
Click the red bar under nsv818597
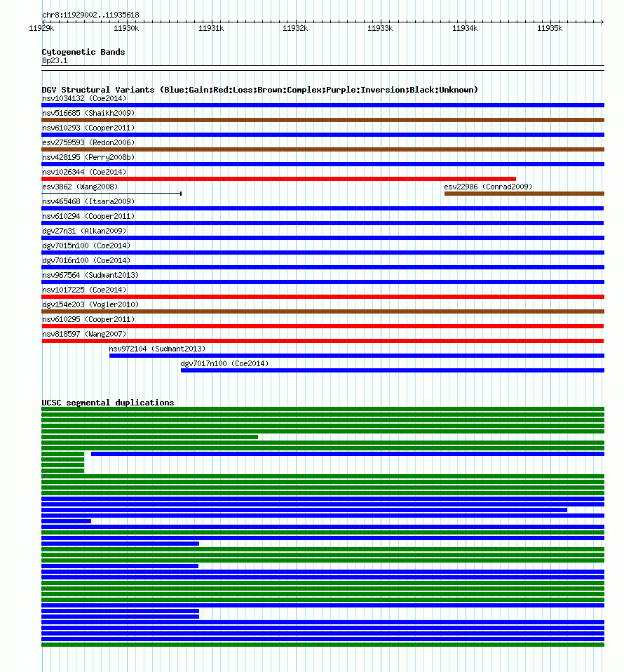[323, 341]
